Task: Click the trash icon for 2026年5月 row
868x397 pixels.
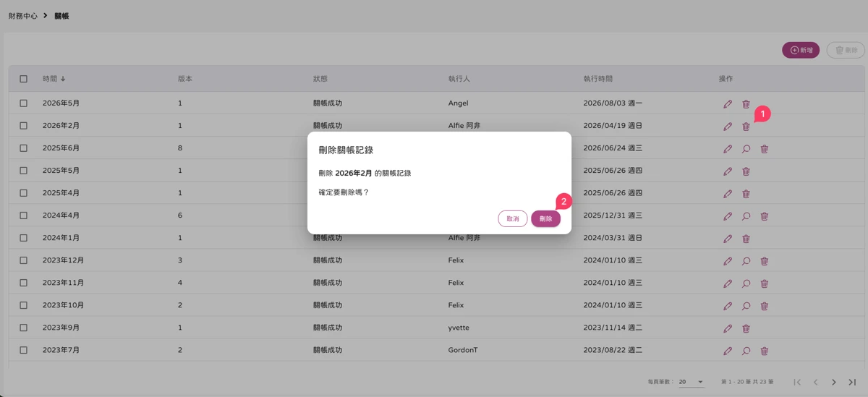Action: [746, 104]
